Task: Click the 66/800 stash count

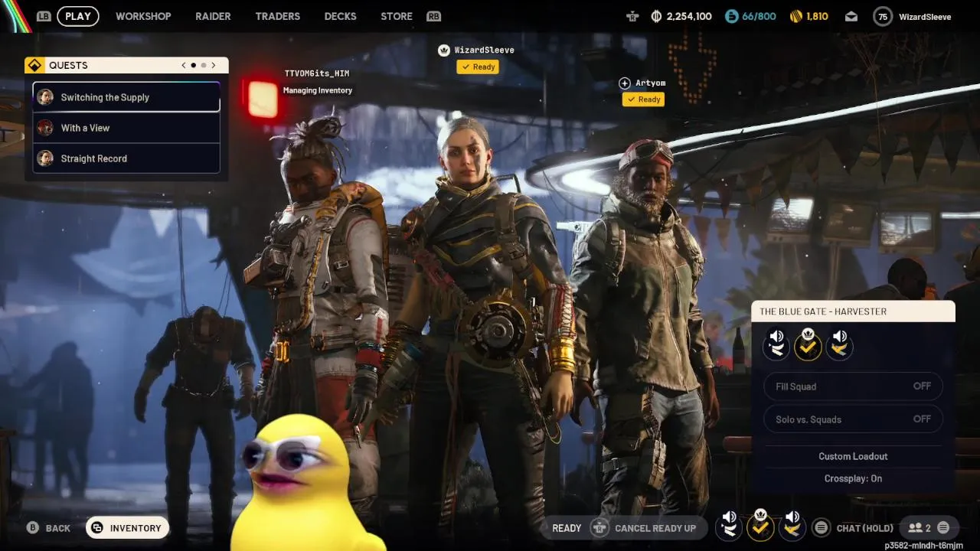Action: 759,16
